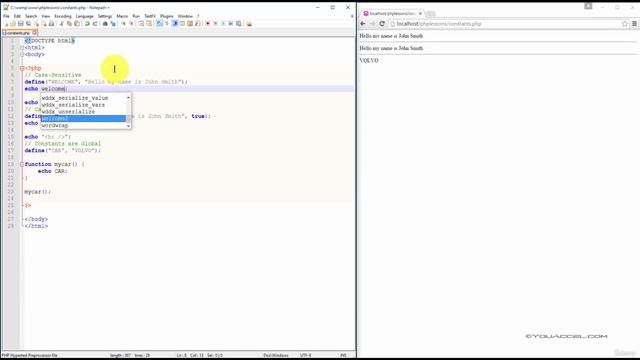Viewport: 640px width, 360px height.
Task: Click the Print toolbar icon
Action: tap(51, 24)
